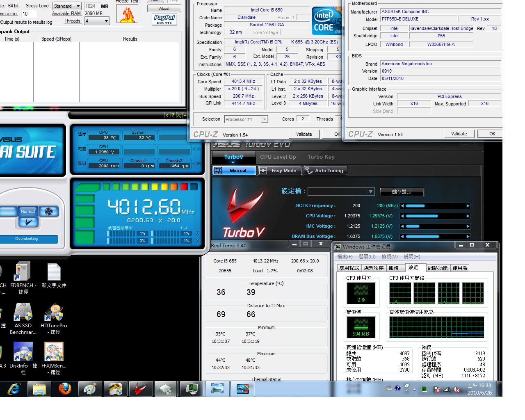Click the TurboV taskbar icon
Screen dimensions: 525x420
point(141,389)
